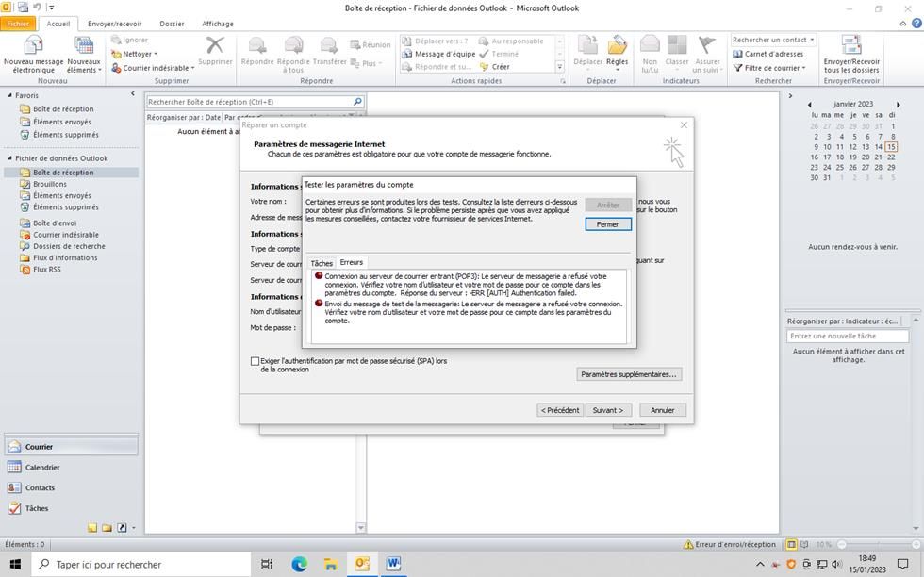Open Contacts in the navigation pane

click(x=40, y=488)
